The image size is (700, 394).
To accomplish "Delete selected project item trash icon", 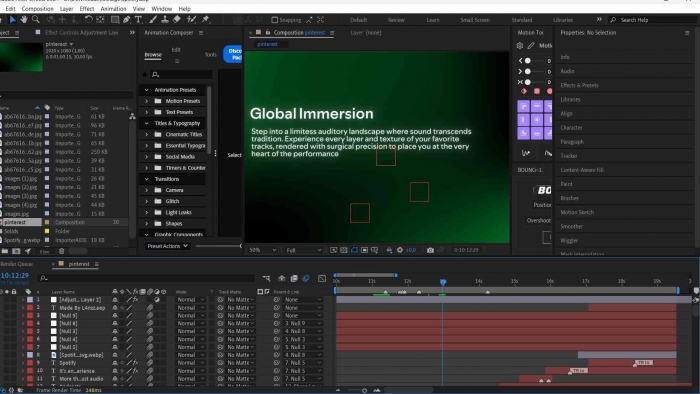I will pyautogui.click(x=62, y=252).
